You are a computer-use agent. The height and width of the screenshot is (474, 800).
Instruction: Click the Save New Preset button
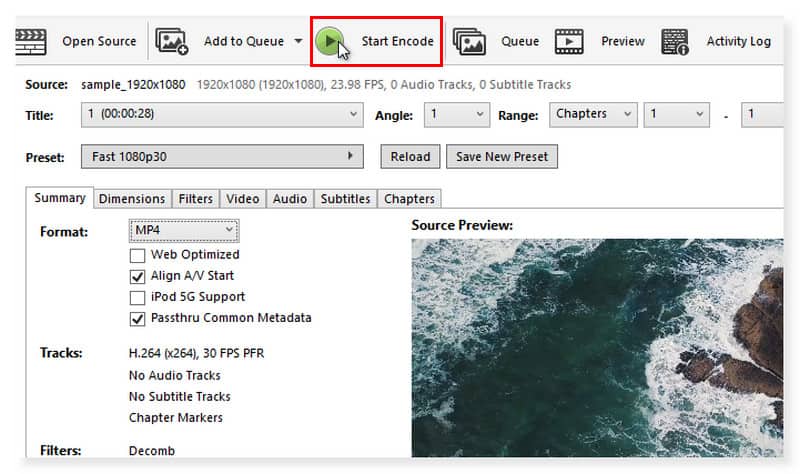coord(503,157)
